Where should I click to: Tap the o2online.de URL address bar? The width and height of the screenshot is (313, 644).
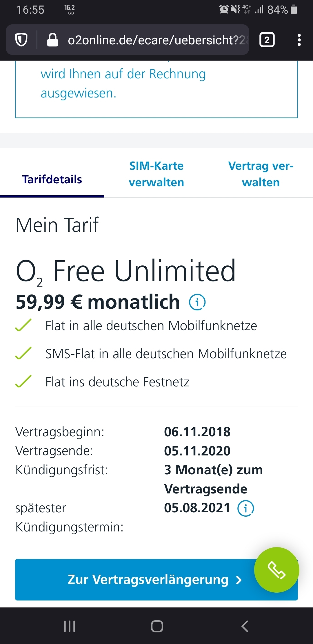click(x=156, y=40)
